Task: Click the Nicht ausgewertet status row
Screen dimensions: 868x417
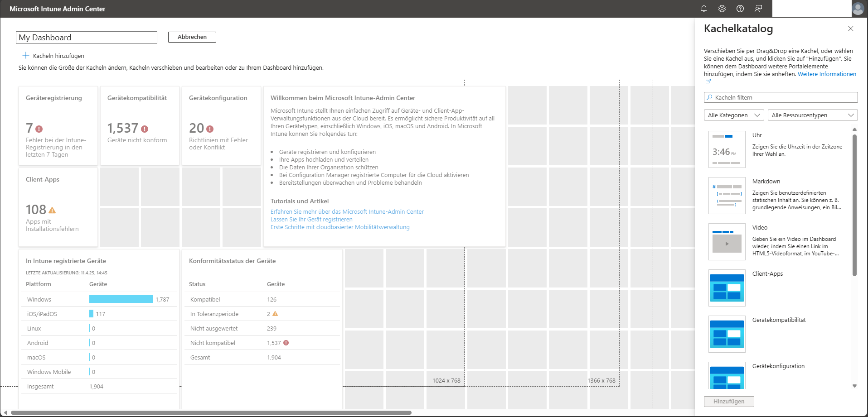Action: coord(262,328)
